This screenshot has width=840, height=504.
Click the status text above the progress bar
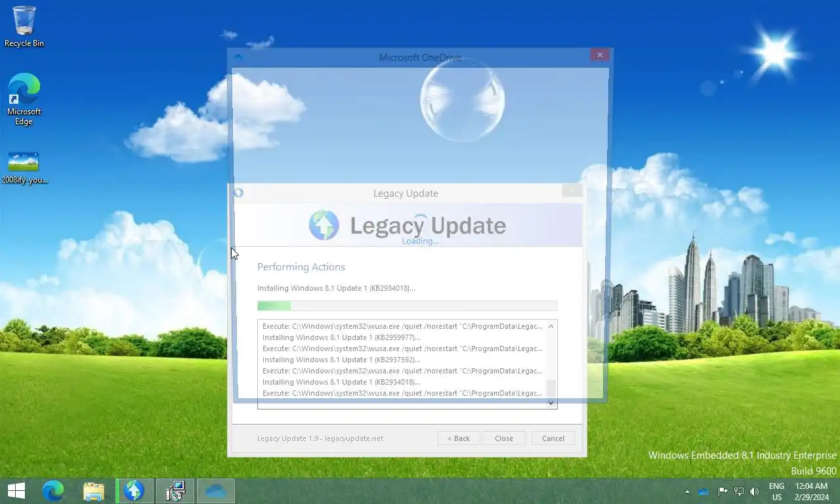point(336,288)
